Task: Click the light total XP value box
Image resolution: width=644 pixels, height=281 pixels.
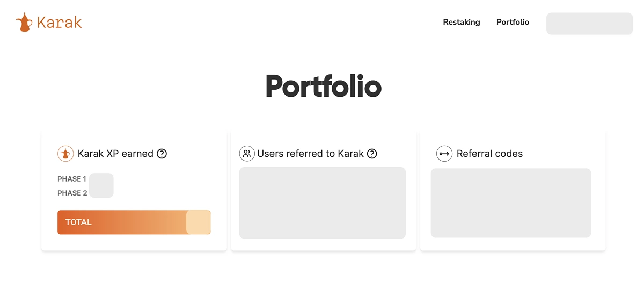Action: point(199,222)
